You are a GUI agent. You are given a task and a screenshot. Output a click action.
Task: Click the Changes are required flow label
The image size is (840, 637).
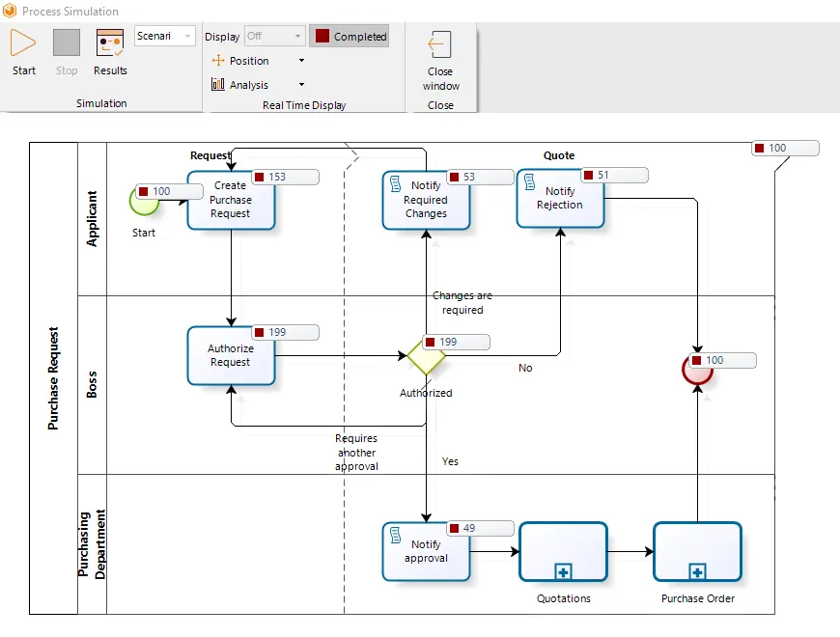click(462, 302)
